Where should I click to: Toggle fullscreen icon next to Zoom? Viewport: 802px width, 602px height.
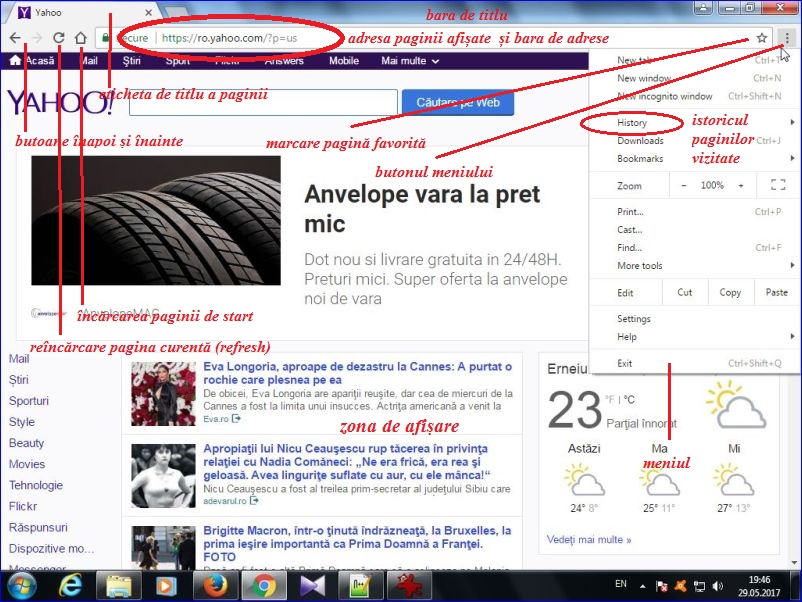(778, 186)
